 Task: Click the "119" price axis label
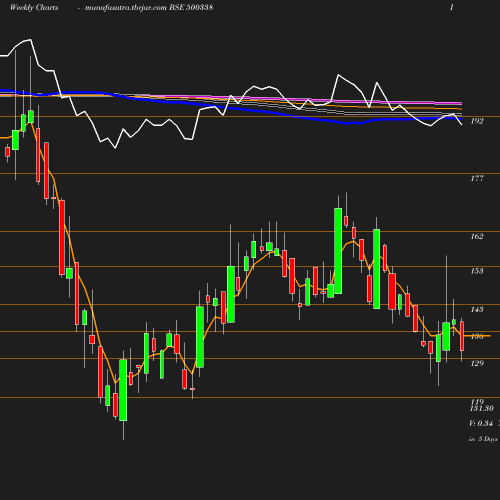pos(477,402)
